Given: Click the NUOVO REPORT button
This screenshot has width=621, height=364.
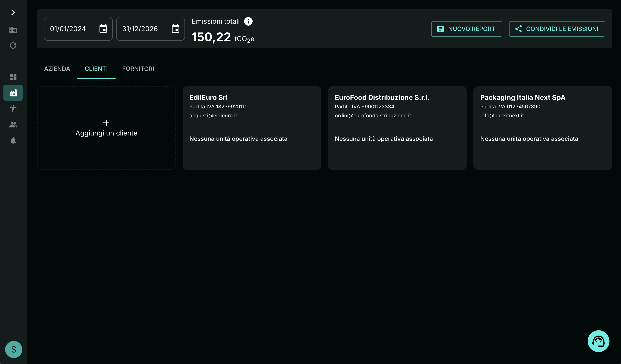Looking at the screenshot, I should 466,29.
